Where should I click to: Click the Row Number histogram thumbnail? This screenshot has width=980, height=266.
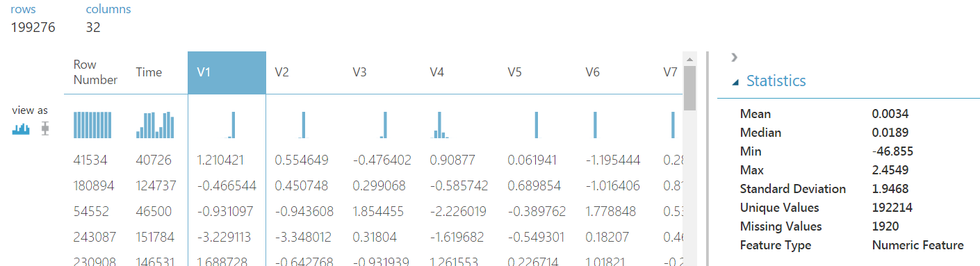[92, 125]
